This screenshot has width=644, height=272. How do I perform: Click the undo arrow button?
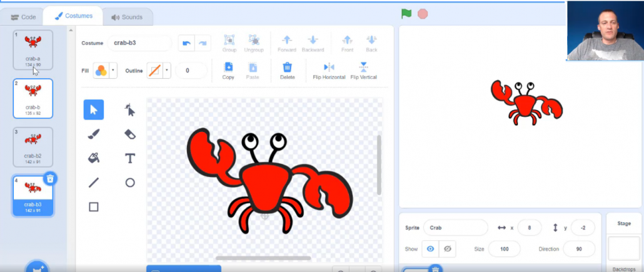click(x=186, y=43)
